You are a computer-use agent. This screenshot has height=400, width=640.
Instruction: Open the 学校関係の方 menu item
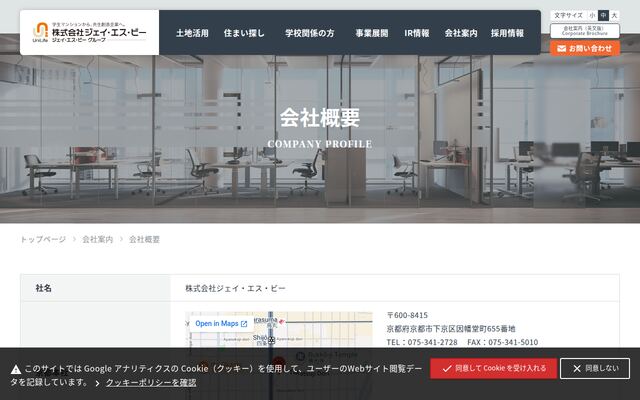[309, 33]
